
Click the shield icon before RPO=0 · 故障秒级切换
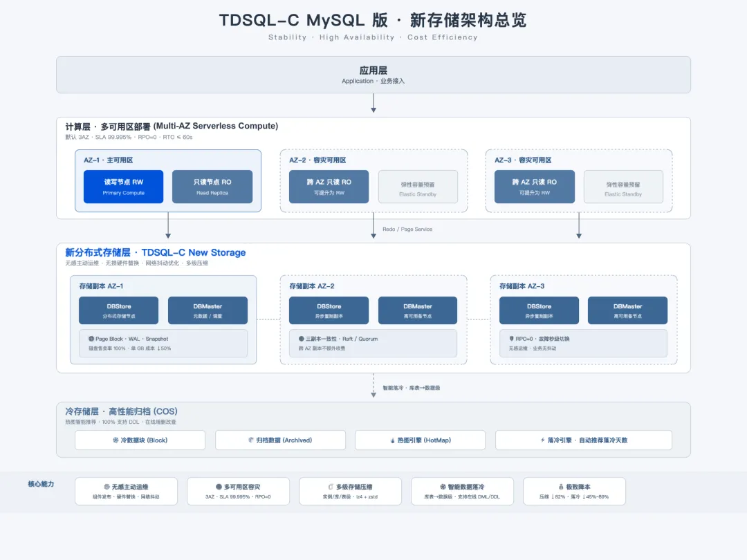[511, 339]
